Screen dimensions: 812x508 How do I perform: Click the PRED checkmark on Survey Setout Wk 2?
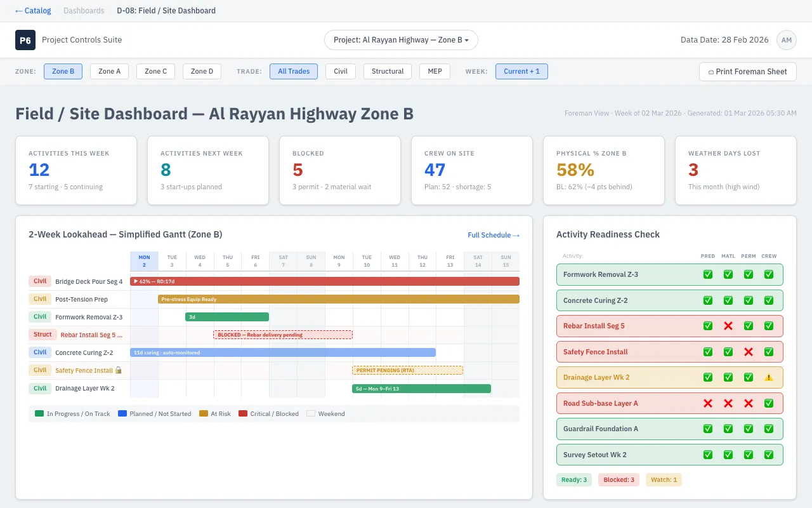[708, 454]
